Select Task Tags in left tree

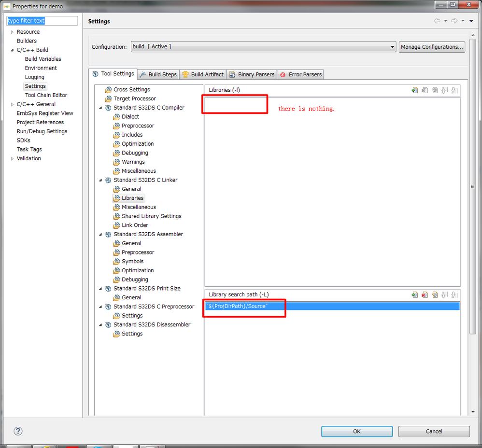(x=29, y=150)
